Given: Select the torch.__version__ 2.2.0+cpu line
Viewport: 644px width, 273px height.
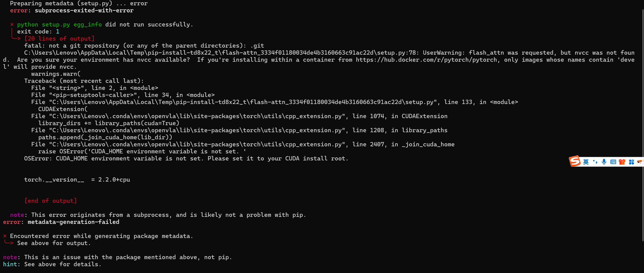Looking at the screenshot, I should point(77,179).
